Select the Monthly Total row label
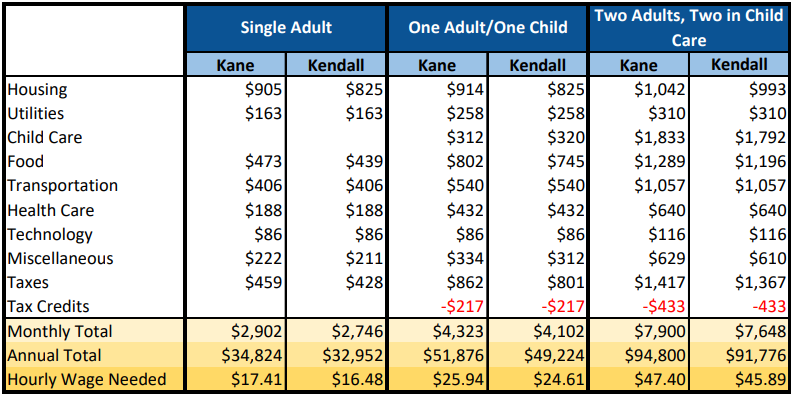Image resolution: width=792 pixels, height=395 pixels. pos(60,331)
